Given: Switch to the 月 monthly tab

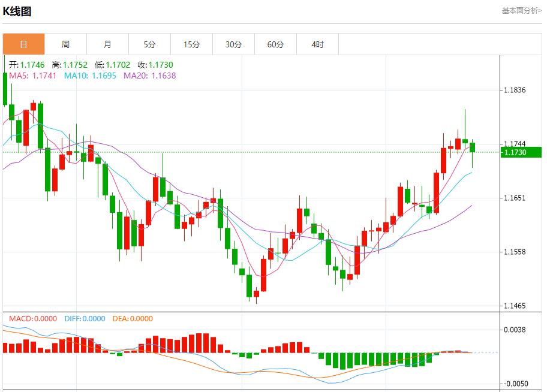Looking at the screenshot, I should pyautogui.click(x=107, y=44).
